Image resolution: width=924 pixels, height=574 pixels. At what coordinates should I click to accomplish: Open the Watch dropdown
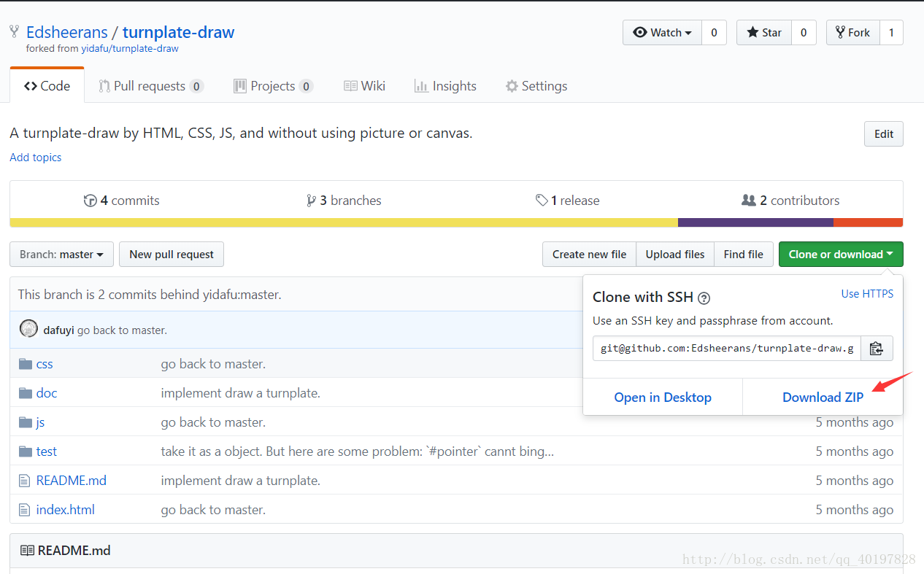click(x=662, y=32)
